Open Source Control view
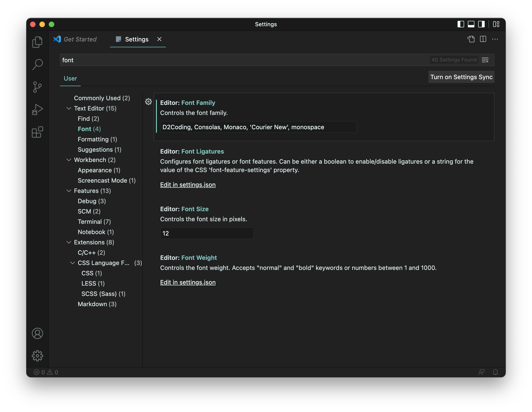Screen dimensions: 532x412 (x=37, y=87)
